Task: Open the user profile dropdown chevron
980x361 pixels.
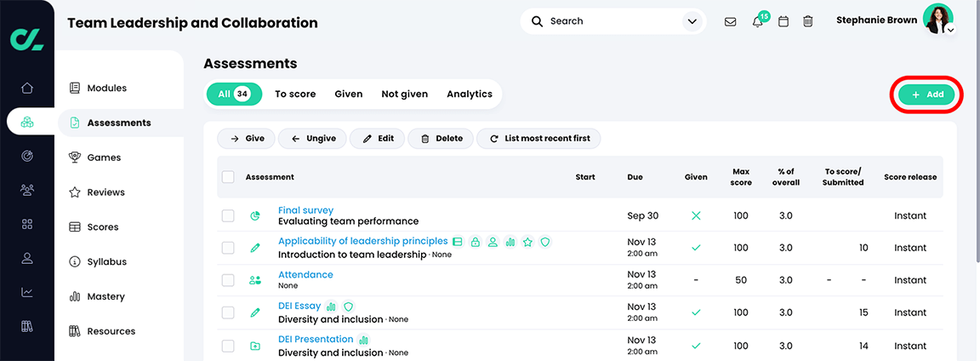Action: pyautogui.click(x=950, y=30)
